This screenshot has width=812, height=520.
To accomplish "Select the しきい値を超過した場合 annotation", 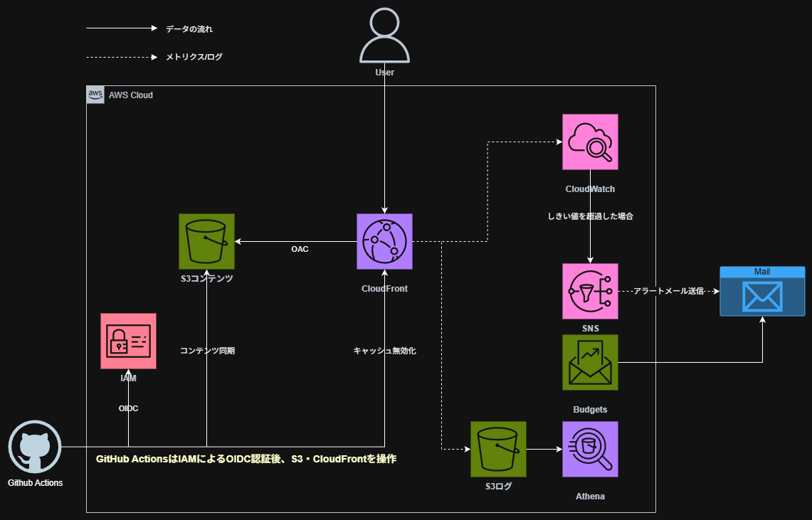I will pos(590,216).
